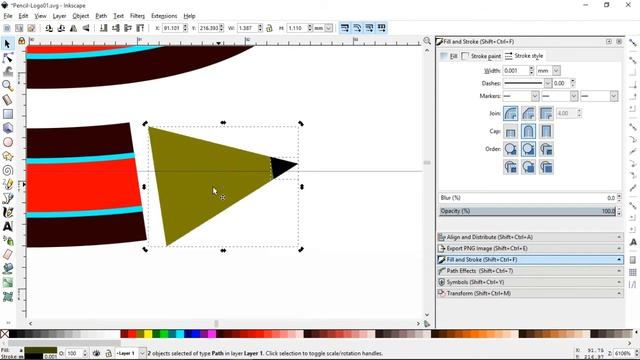Select the Rectangle tool
640x360 pixels.
click(x=7, y=114)
